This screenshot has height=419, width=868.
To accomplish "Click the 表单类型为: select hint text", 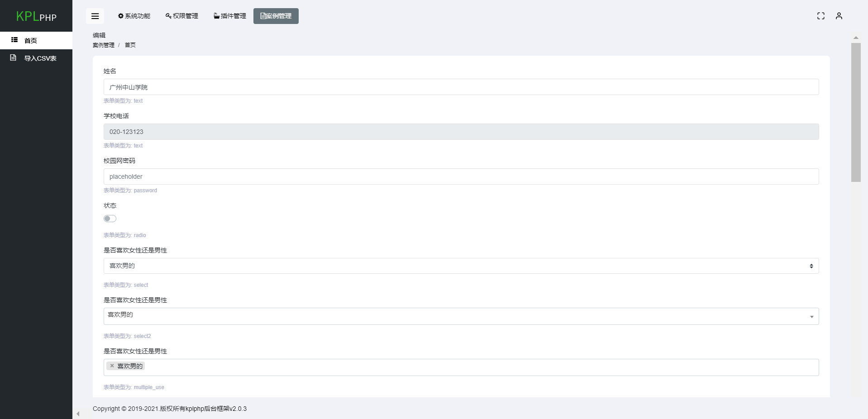I will pyautogui.click(x=126, y=285).
